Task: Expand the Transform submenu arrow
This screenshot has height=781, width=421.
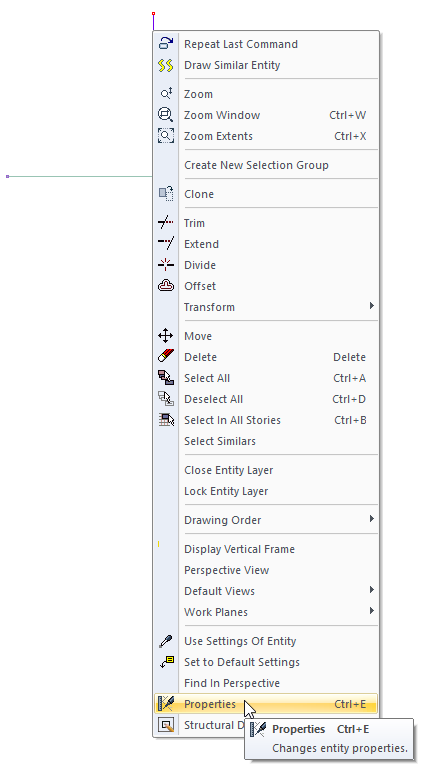Action: coord(372,306)
